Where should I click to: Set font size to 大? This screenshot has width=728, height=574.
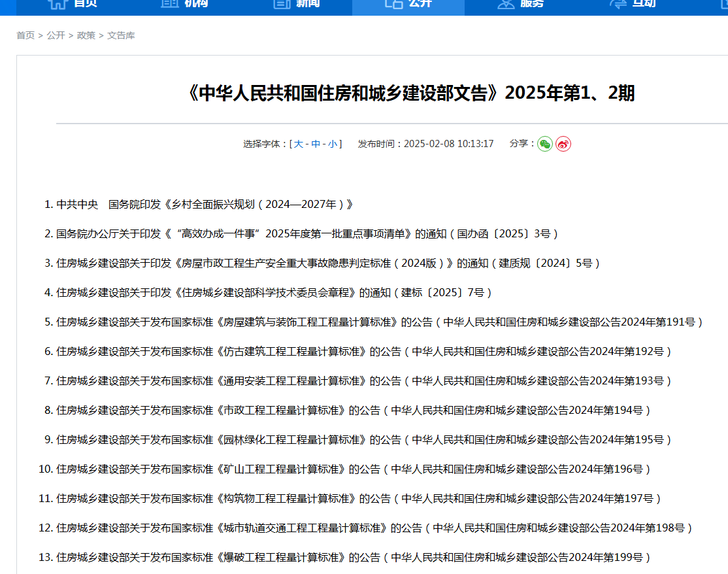299,144
